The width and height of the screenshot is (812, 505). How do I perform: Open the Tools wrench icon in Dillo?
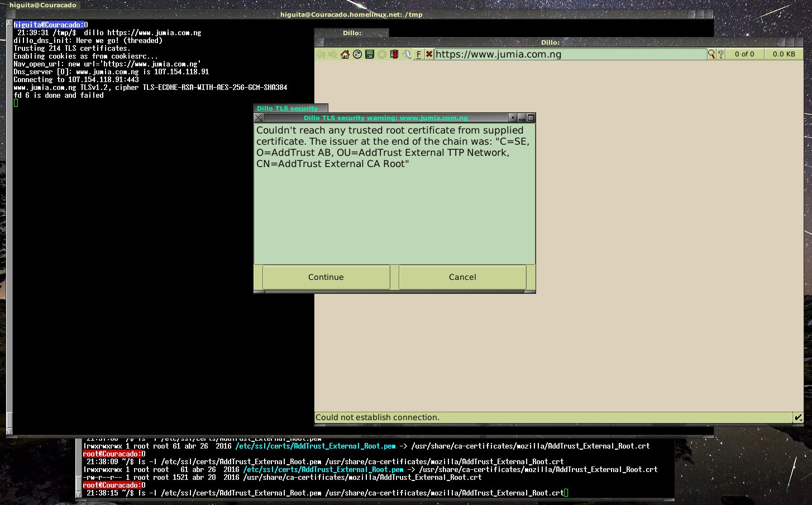tap(406, 54)
